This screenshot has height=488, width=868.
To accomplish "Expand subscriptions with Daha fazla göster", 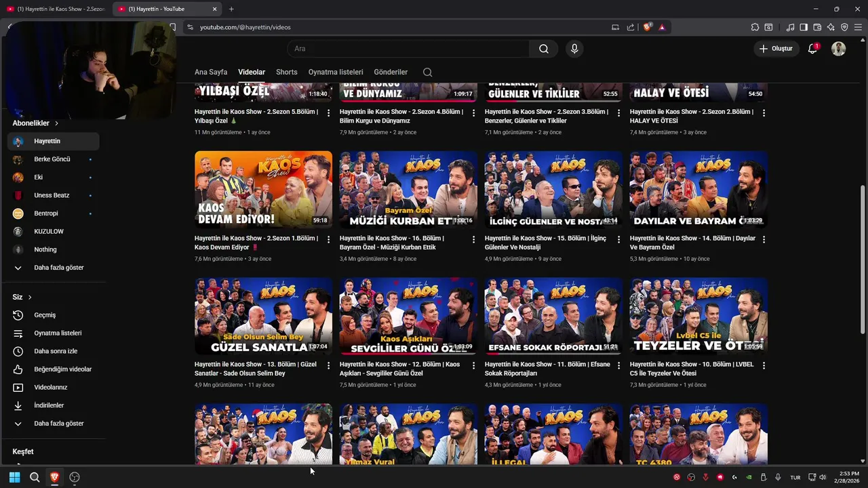I will pos(53,268).
